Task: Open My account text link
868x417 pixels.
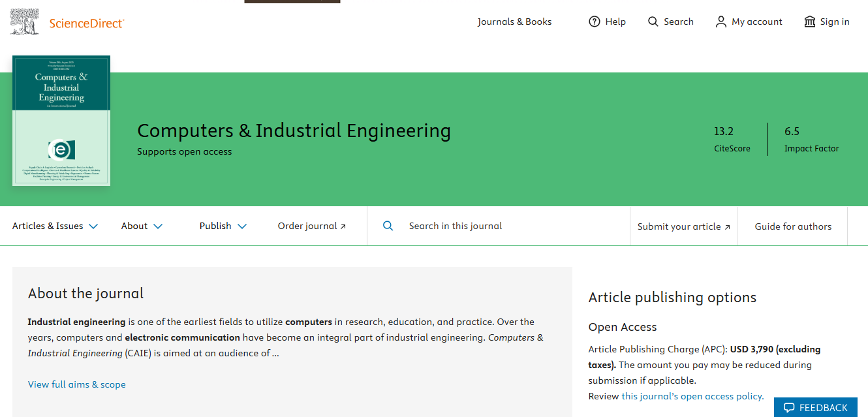Action: point(757,22)
